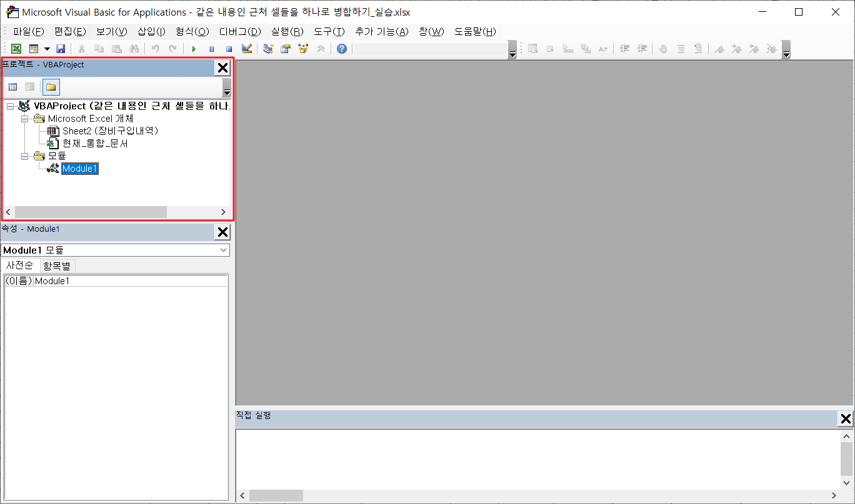Click the Uncomment Block icon
The width and height of the screenshot is (855, 504).
pyautogui.click(x=698, y=49)
